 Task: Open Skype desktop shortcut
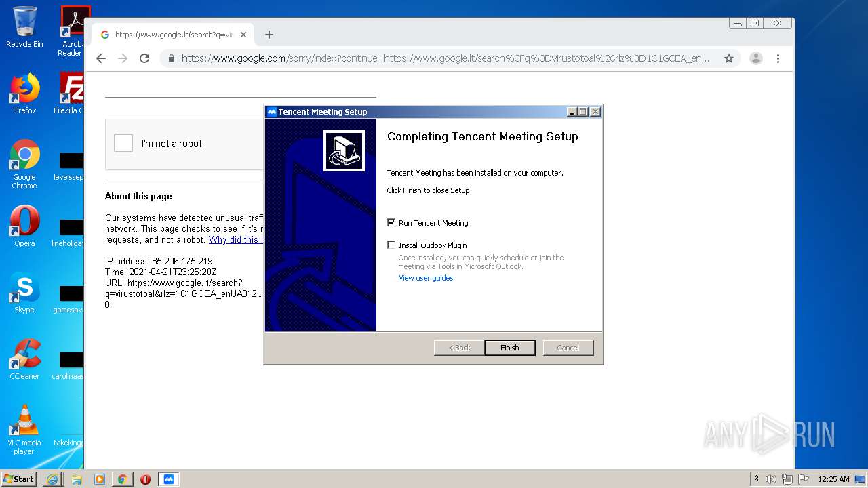24,293
